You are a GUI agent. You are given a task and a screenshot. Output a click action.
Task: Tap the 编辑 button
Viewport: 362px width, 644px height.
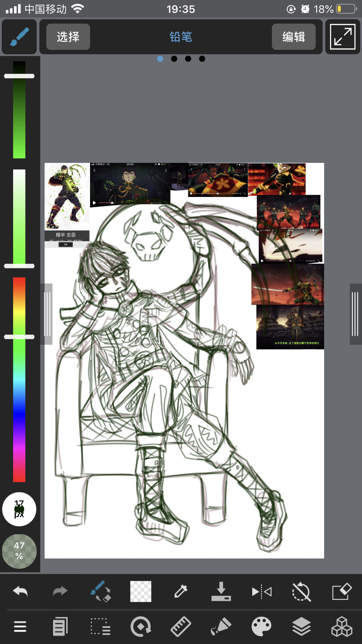[294, 37]
